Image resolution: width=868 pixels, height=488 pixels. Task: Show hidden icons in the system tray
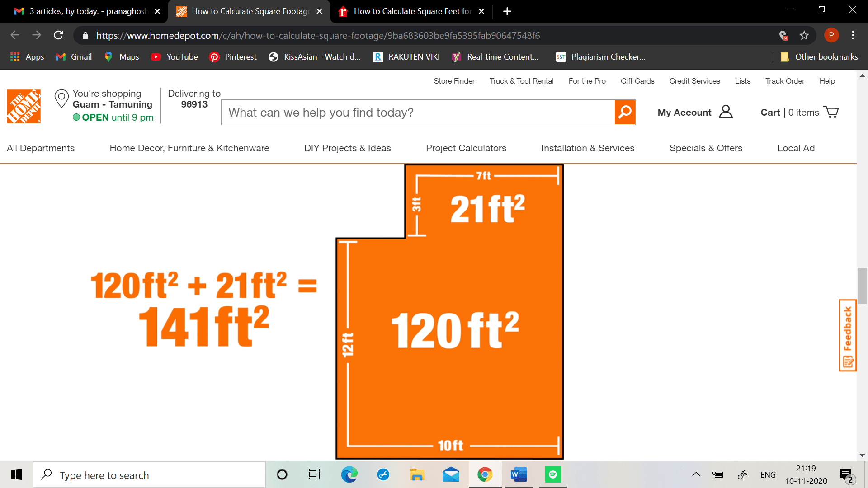coord(696,474)
